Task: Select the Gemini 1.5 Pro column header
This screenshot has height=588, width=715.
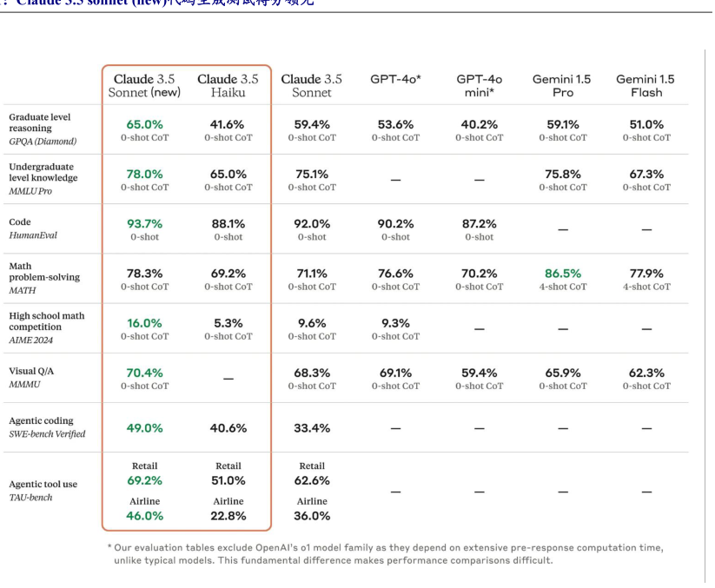Action: tap(561, 85)
